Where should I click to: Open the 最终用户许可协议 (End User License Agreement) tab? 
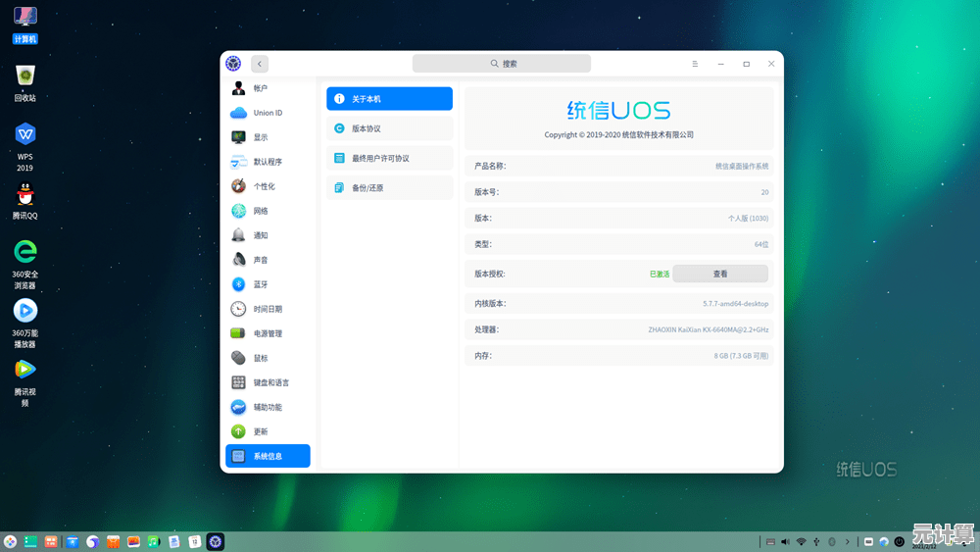tap(389, 158)
